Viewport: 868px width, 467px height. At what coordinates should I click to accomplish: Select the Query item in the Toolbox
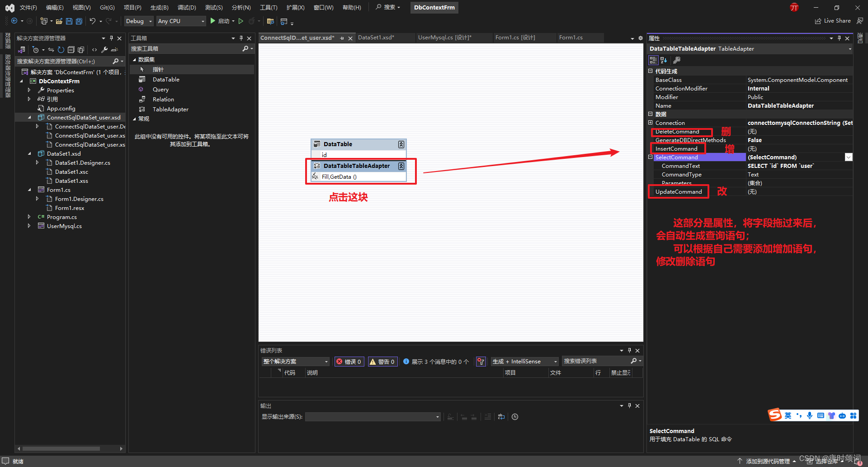[x=160, y=89]
